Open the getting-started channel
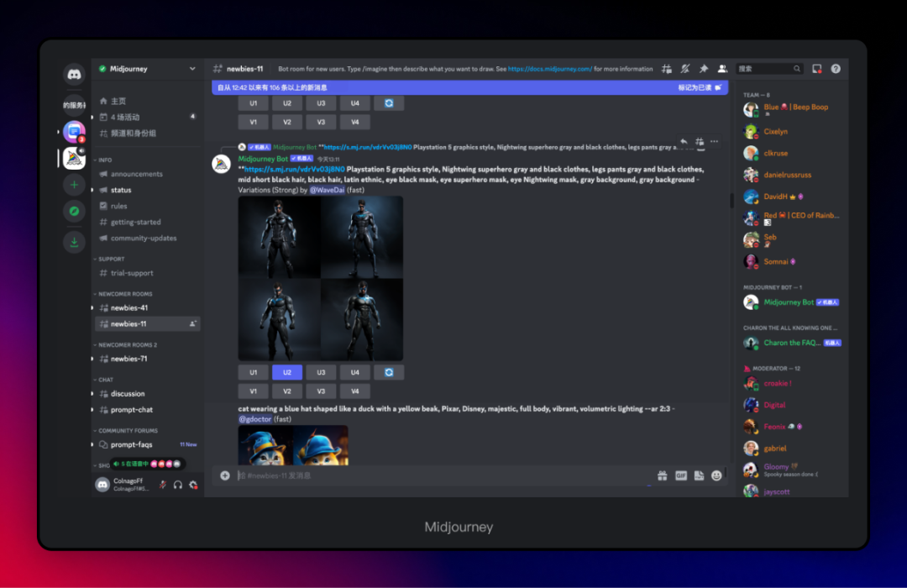 148,223
